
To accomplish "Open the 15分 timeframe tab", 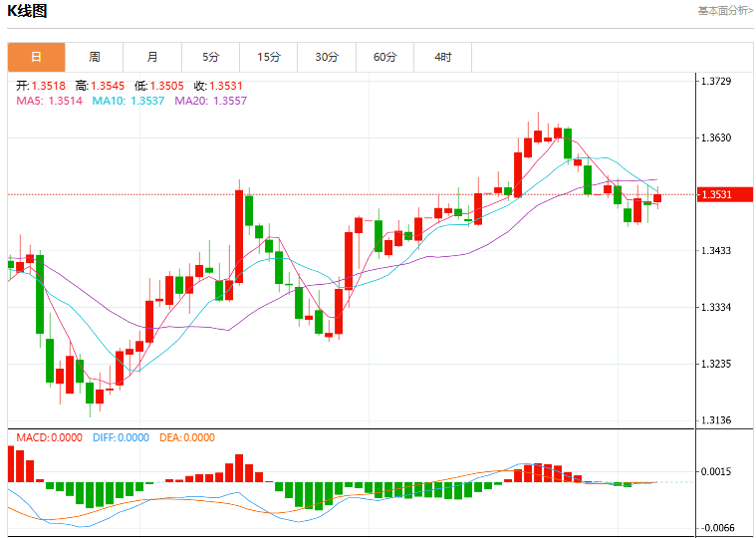I will coord(269,58).
